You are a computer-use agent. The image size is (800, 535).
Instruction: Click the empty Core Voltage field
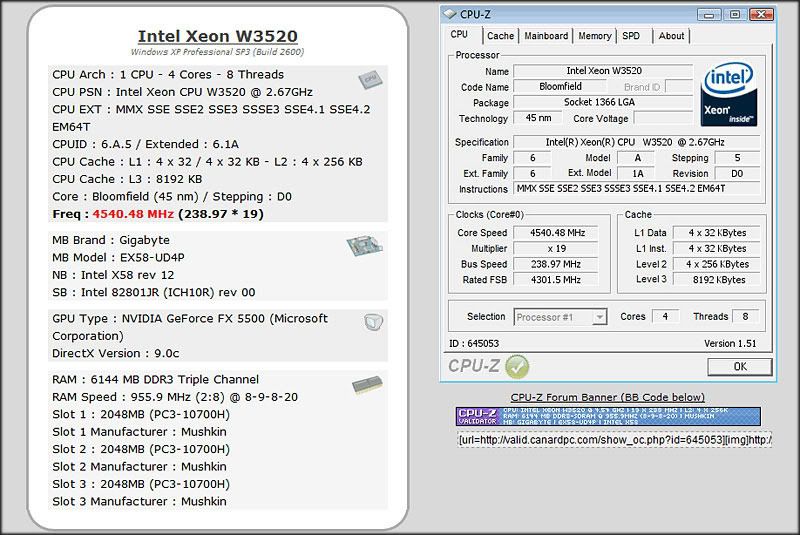coord(663,118)
